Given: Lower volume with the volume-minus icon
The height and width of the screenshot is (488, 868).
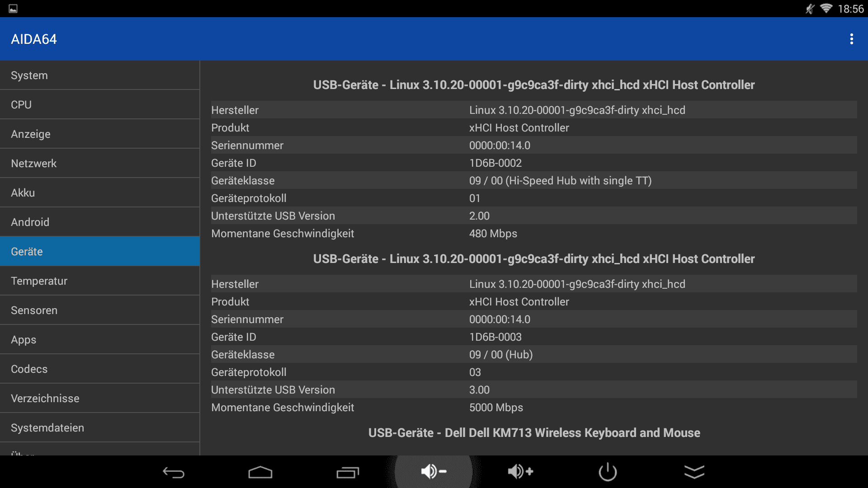Looking at the screenshot, I should pos(434,471).
